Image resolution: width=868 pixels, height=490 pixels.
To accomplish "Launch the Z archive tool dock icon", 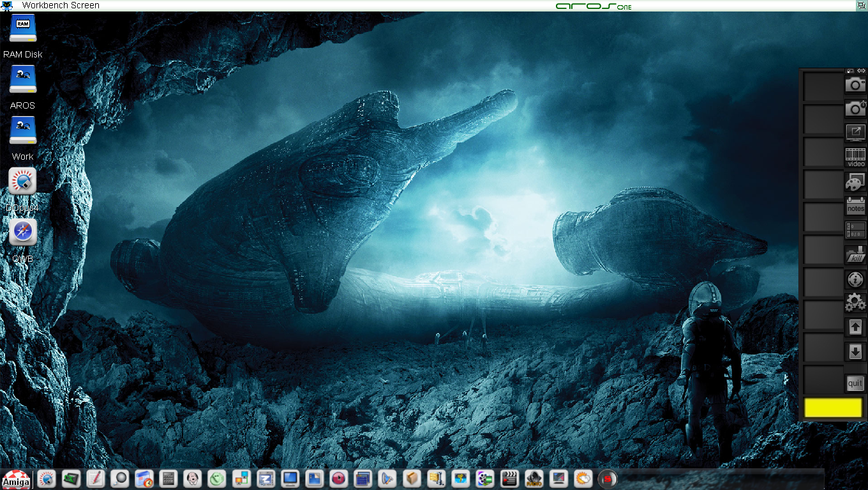I will click(x=266, y=479).
